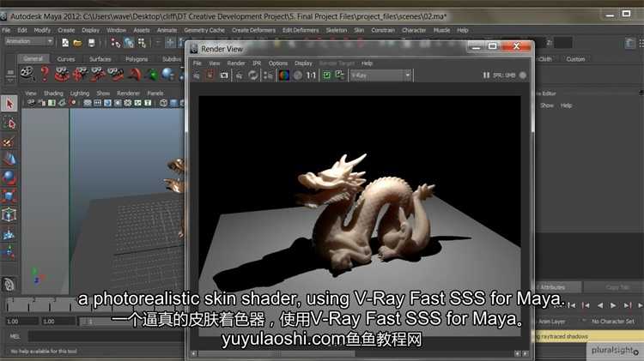
Task: Click the Open Scene folder icon
Action: 77,43
